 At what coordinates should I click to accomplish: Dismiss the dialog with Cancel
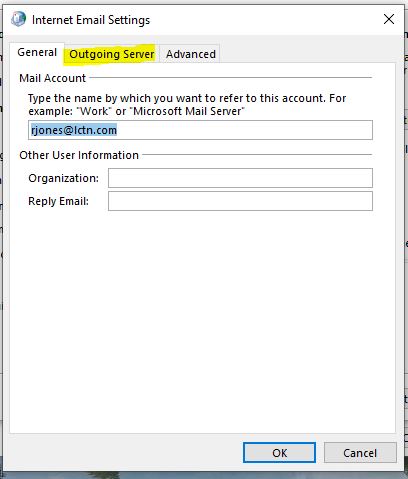[x=360, y=453]
